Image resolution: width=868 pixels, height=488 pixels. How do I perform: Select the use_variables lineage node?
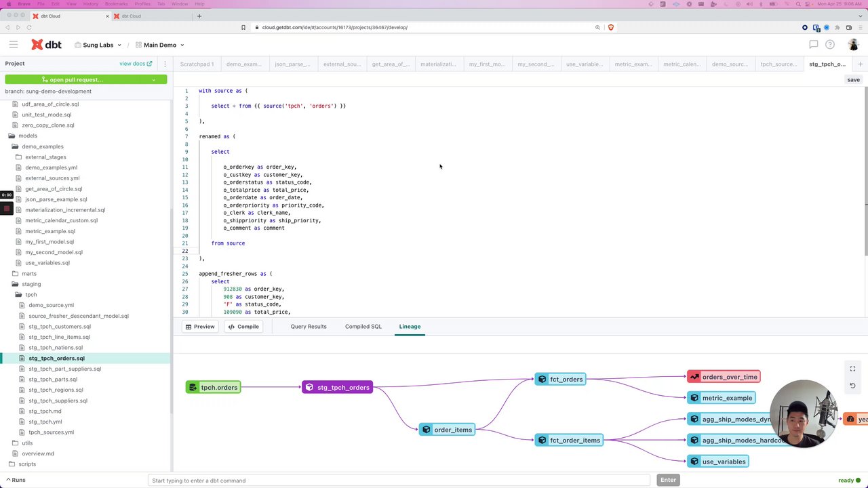(x=718, y=462)
